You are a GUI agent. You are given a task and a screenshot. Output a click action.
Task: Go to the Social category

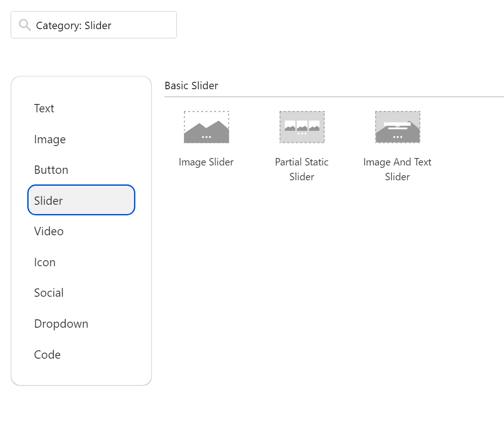click(x=49, y=293)
